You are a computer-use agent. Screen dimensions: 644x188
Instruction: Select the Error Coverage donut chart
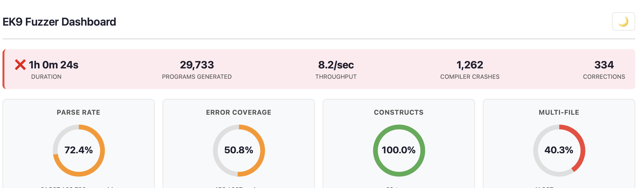click(239, 151)
